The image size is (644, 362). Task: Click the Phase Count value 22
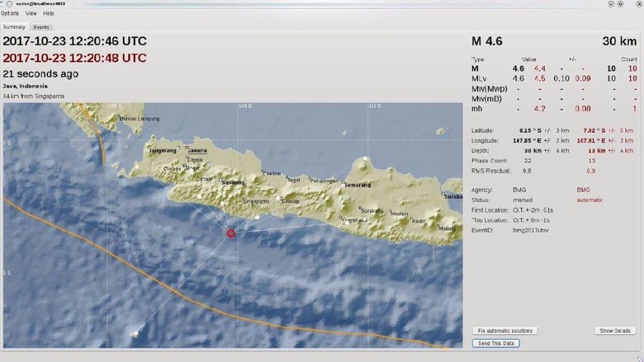click(528, 161)
